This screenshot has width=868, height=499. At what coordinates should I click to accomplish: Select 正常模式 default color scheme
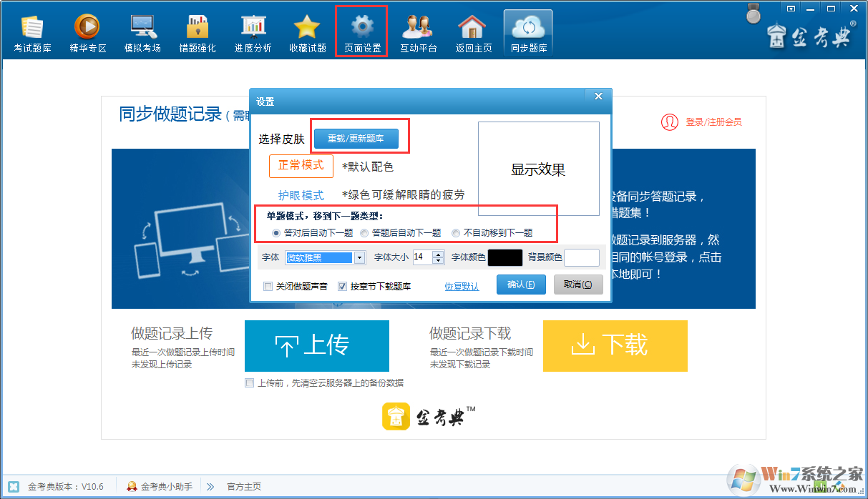(x=303, y=166)
